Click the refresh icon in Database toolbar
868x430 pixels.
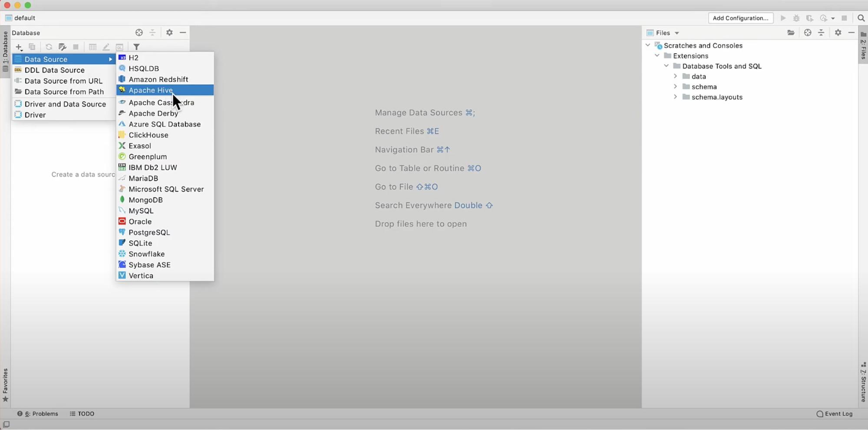(x=49, y=47)
